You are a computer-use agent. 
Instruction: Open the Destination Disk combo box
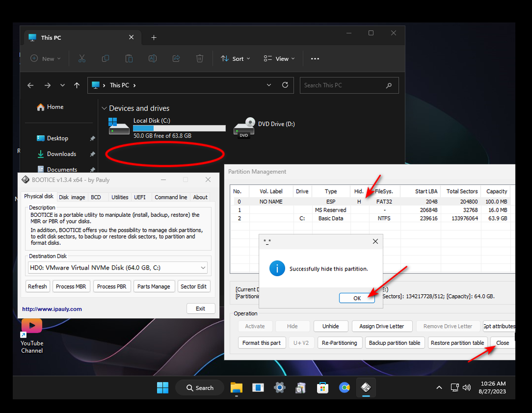(x=117, y=268)
